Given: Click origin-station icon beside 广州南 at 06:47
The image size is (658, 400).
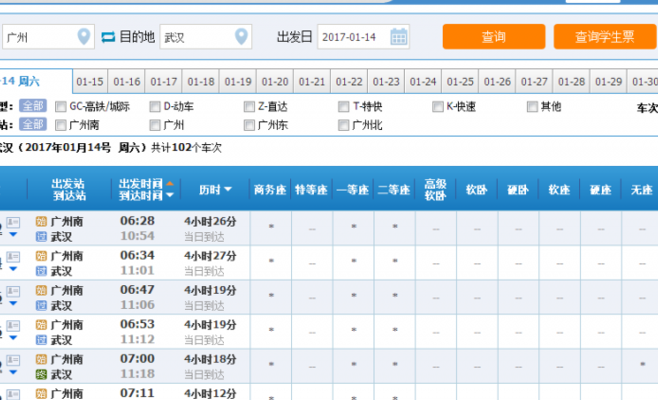Looking at the screenshot, I should [41, 290].
